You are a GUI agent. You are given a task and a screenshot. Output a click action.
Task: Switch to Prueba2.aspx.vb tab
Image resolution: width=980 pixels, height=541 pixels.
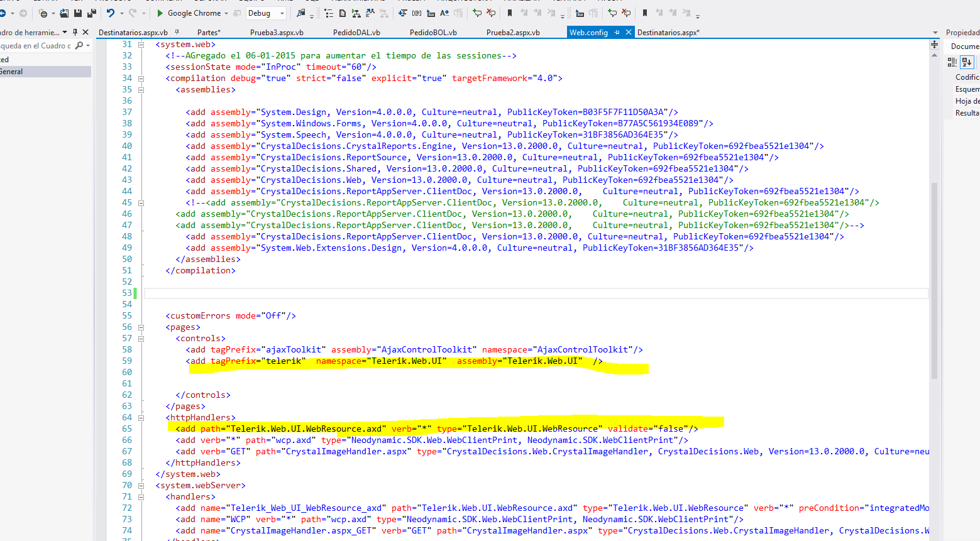tap(513, 32)
